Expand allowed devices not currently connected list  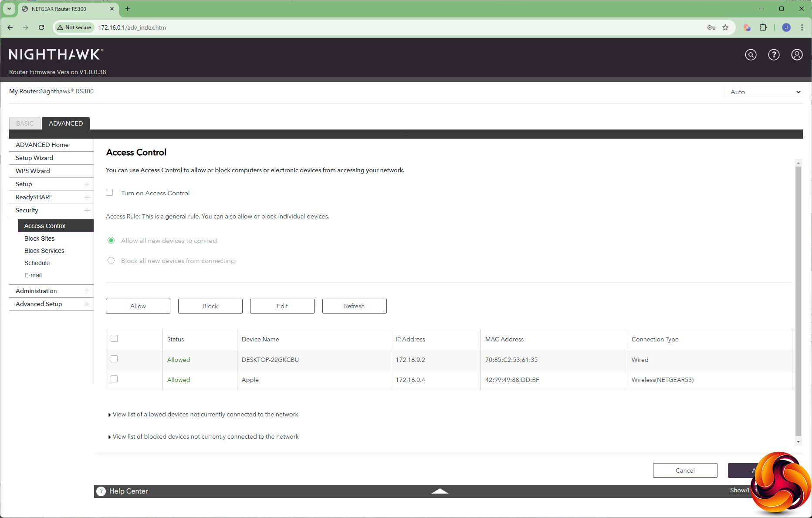click(x=203, y=414)
